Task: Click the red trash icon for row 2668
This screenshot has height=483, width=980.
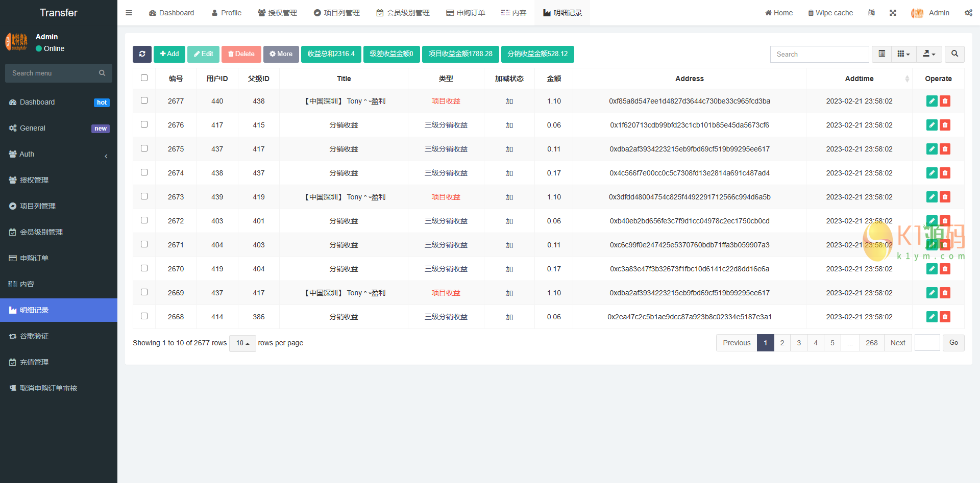Action: [x=945, y=317]
